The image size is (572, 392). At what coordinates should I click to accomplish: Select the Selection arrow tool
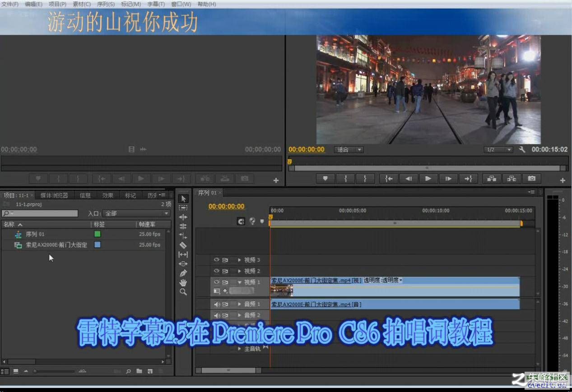tap(183, 199)
